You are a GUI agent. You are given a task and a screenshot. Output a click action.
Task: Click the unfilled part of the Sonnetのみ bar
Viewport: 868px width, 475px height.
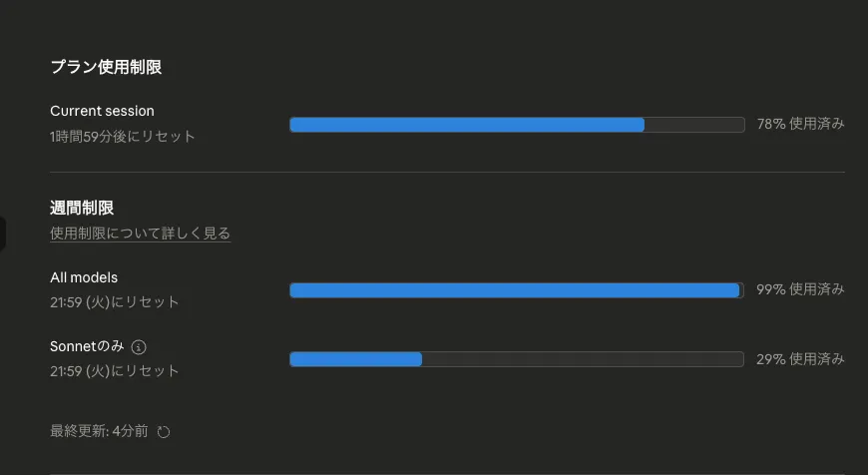tap(583, 359)
